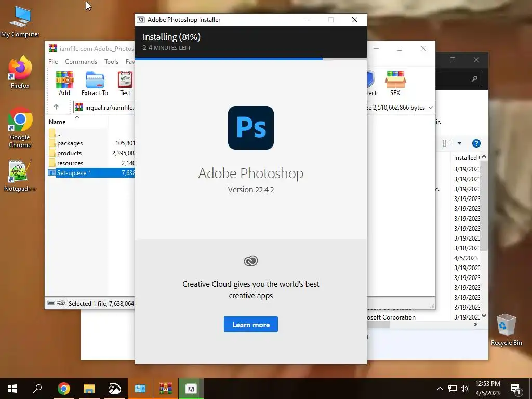
Task: Select the resources folder in WinRAR
Action: point(70,163)
